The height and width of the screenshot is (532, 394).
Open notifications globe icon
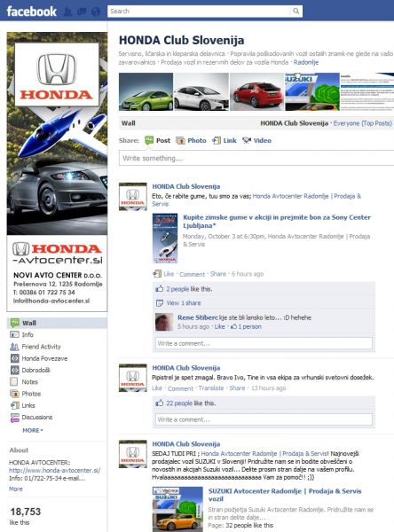click(96, 12)
